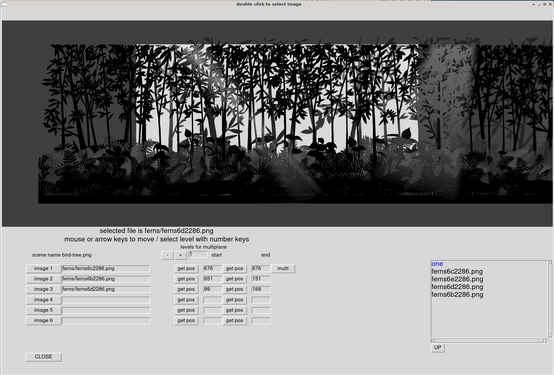Click end get pos for image 3
This screenshot has width=554, height=375.
(235, 289)
